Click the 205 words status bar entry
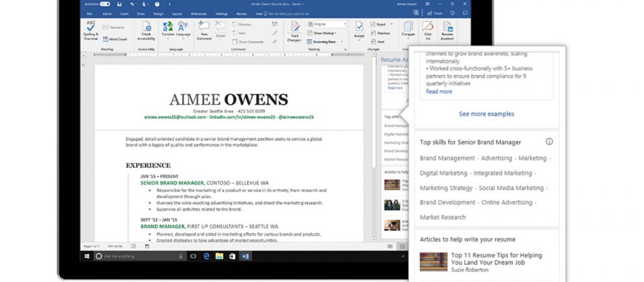This screenshot has width=644, height=282. coord(115,246)
